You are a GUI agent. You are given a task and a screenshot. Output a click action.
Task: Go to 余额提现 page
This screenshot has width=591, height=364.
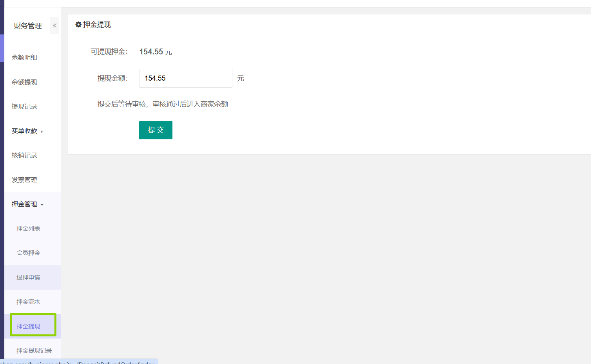pyautogui.click(x=24, y=82)
